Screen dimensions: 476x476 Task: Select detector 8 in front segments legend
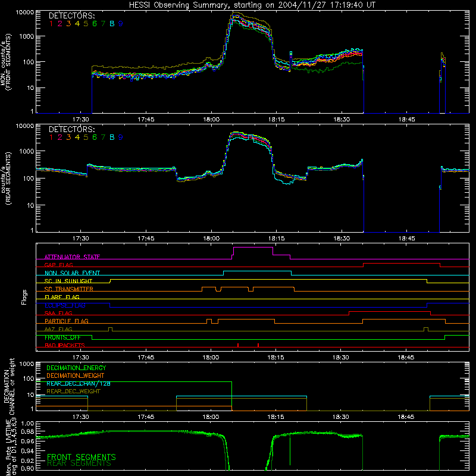112,24
